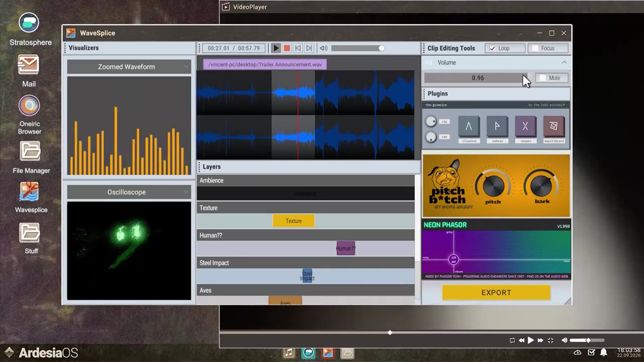Click the ArdesiaOS start logo

(x=42, y=353)
